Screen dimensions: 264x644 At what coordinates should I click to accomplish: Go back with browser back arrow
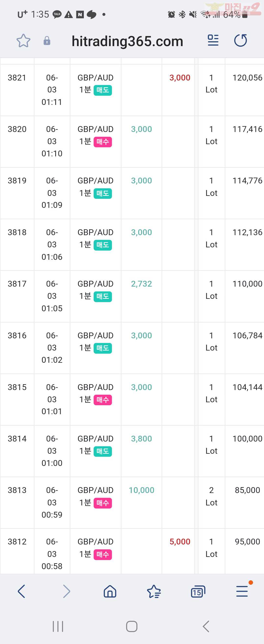tap(22, 591)
